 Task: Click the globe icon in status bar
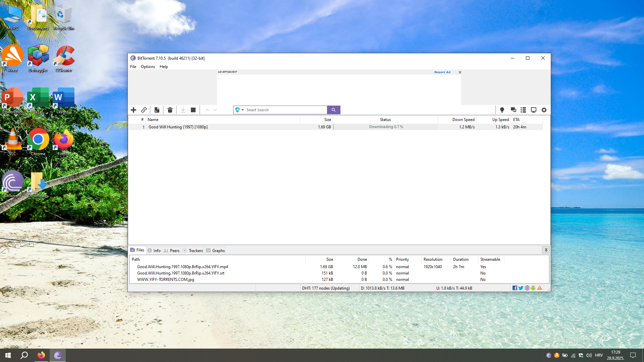(x=527, y=288)
